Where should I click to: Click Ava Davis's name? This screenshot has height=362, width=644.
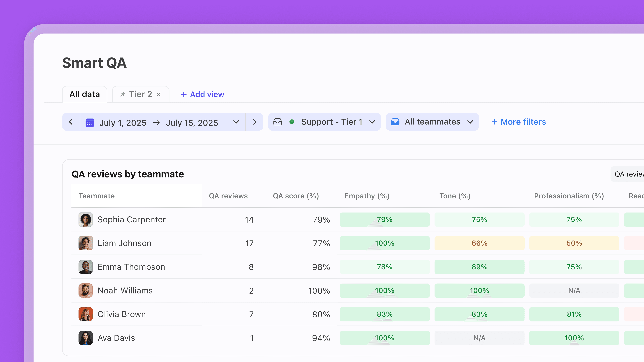(116, 338)
